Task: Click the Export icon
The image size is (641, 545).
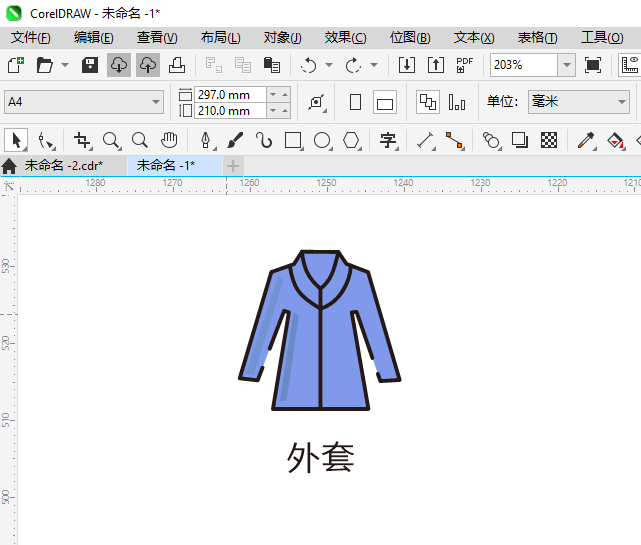Action: 436,65
